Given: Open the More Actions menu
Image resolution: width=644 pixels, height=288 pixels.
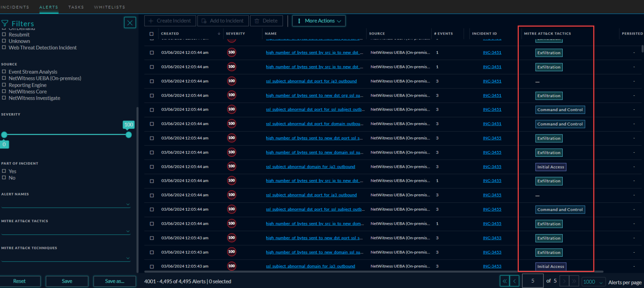Looking at the screenshot, I should [319, 21].
